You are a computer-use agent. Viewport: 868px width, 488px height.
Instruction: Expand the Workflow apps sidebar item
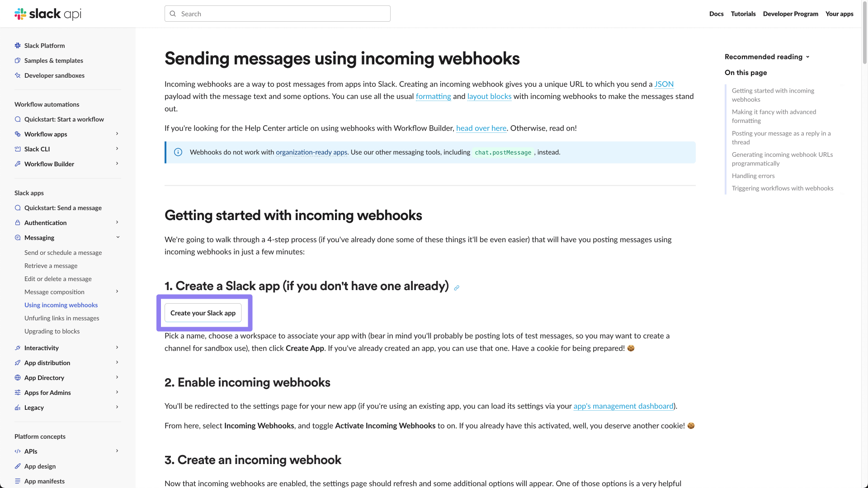118,134
